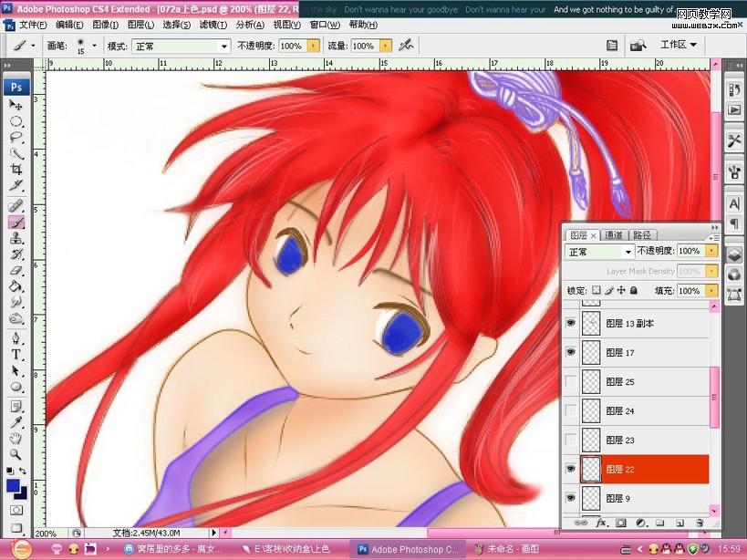Select the Elliptical Marquee tool

(16, 121)
